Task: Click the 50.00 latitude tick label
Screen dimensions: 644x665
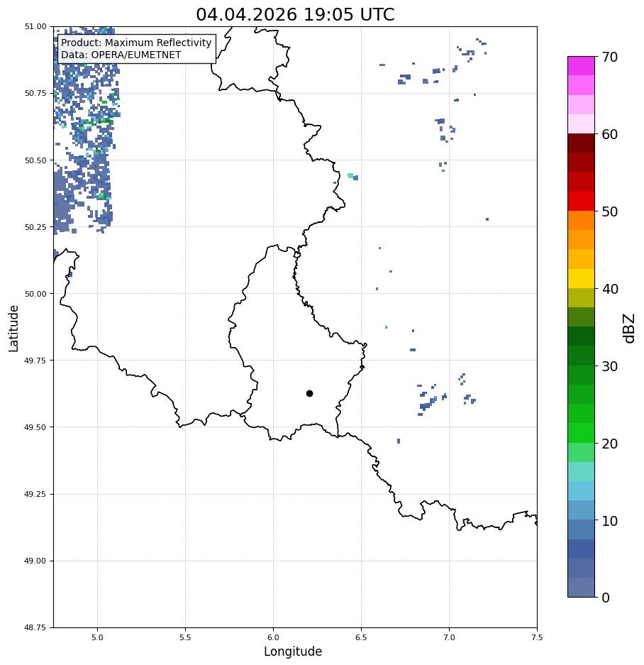Action: pyautogui.click(x=35, y=294)
